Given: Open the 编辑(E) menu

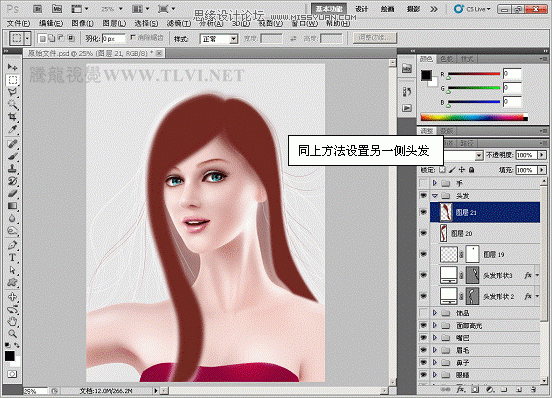Looking at the screenshot, I should click(51, 23).
